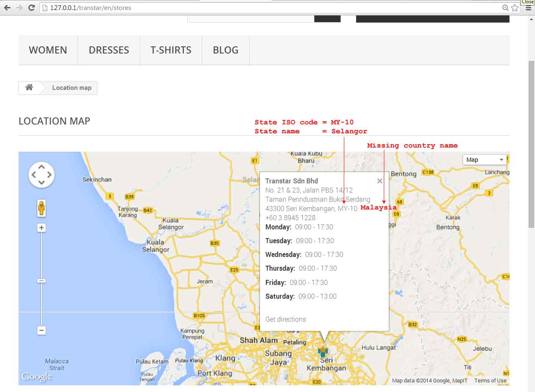This screenshot has height=392, width=535.
Task: Open the browser hamburger menu
Action: pos(527,8)
